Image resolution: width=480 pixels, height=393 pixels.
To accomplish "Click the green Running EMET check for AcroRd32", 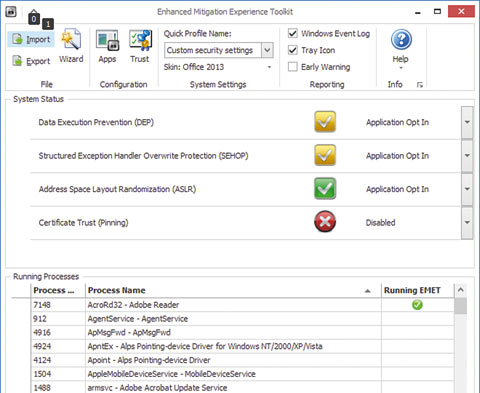I will point(417,305).
